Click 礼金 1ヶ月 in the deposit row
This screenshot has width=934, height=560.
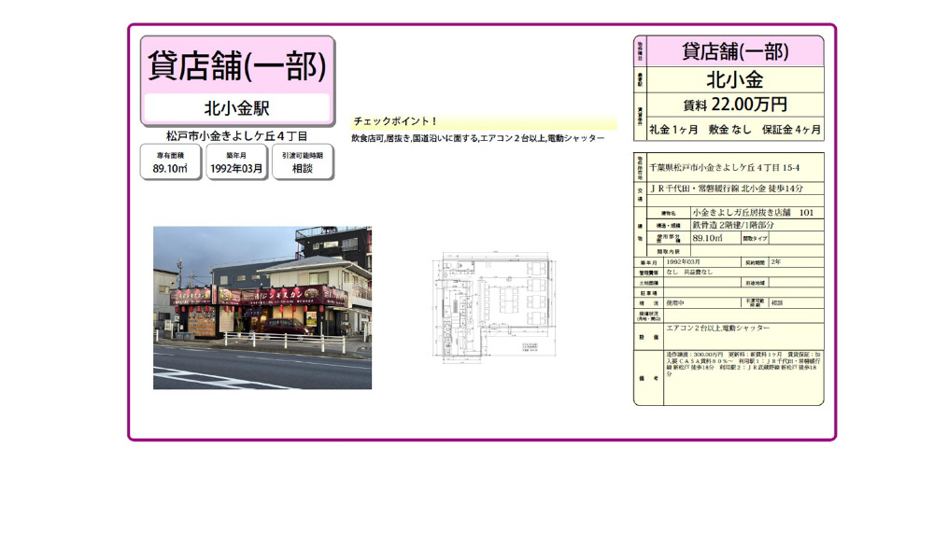[673, 129]
